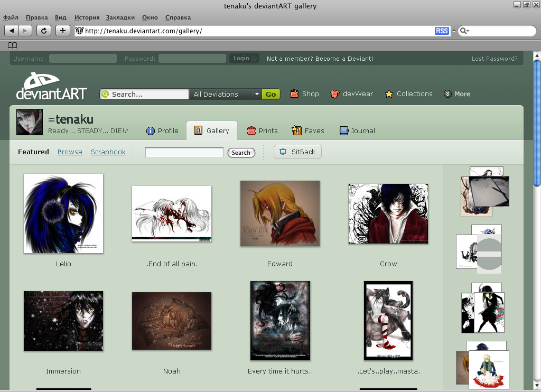Click the vertical scrollbar thumb
The width and height of the screenshot is (541, 392).
click(537, 123)
